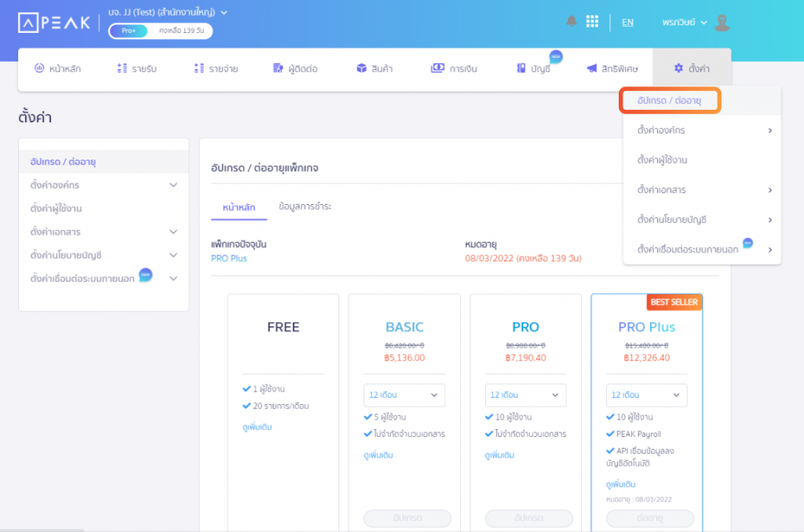
Task: Click ดูเพิ่มเติม under FREE plan
Action: 258,427
